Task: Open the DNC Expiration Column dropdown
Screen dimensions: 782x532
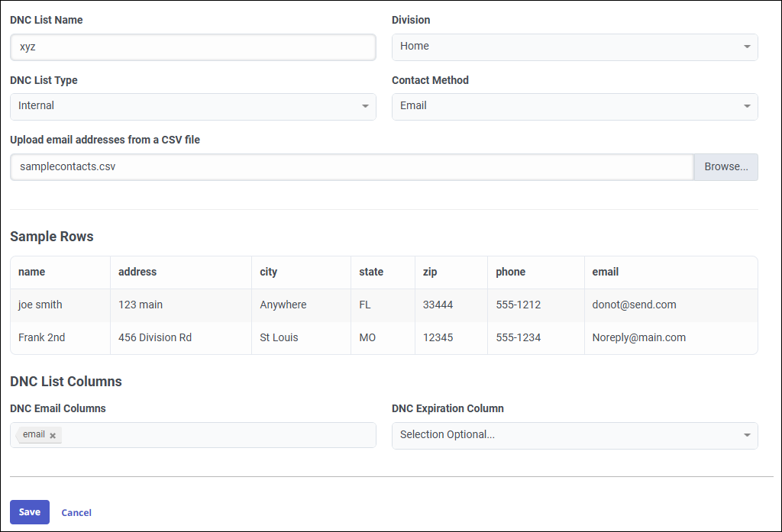Action: 574,436
